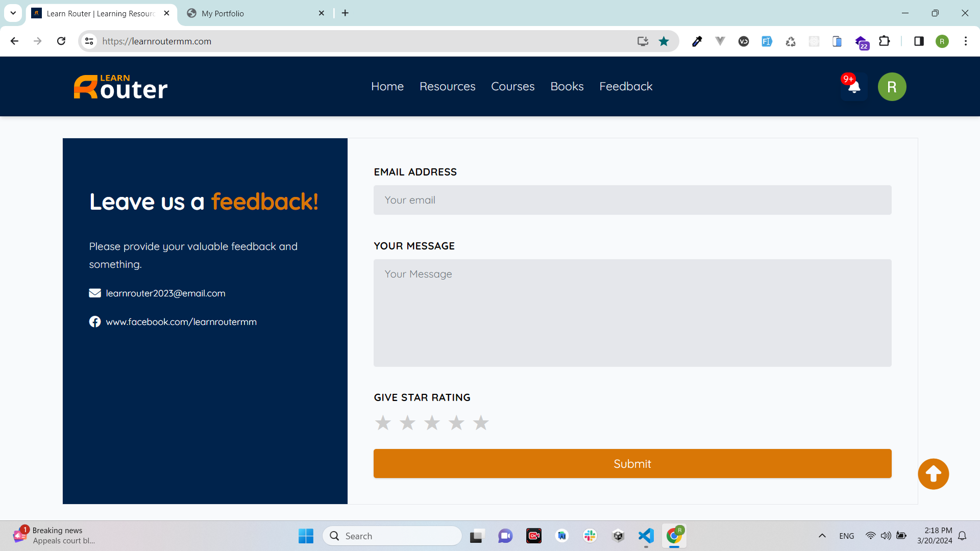The image size is (980, 551).
Task: Select the second rating star
Action: [407, 422]
